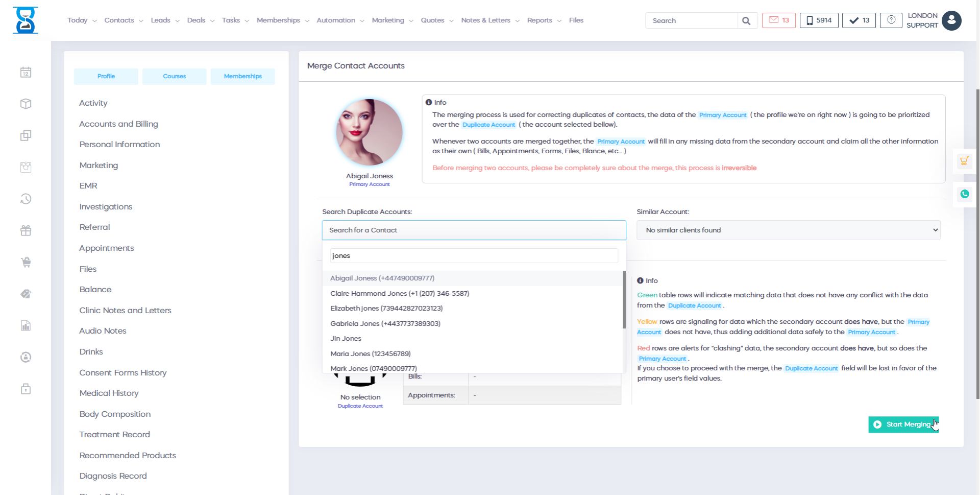Viewport: 980px width, 495px height.
Task: Open the calendar icon in left sidebar
Action: pos(26,73)
